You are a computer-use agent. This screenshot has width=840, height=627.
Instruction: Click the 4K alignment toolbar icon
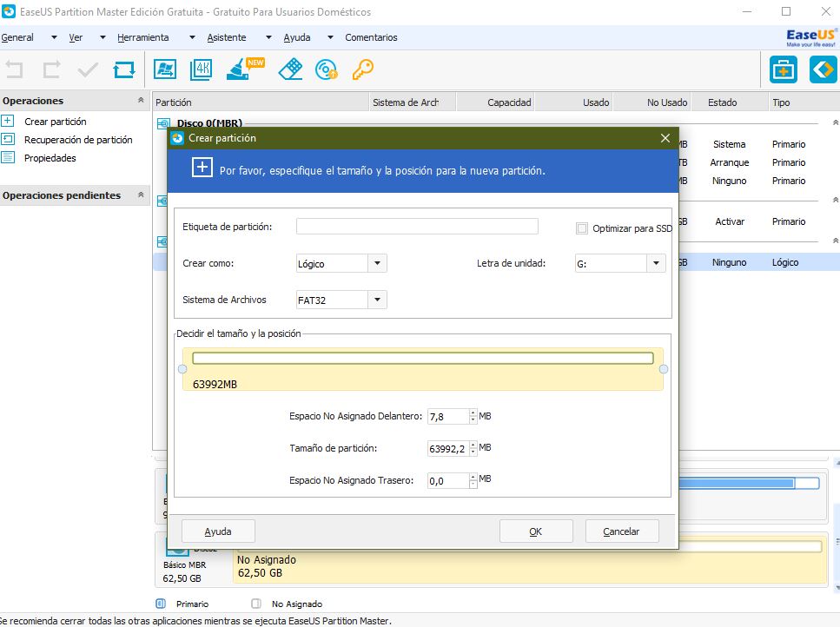click(201, 69)
